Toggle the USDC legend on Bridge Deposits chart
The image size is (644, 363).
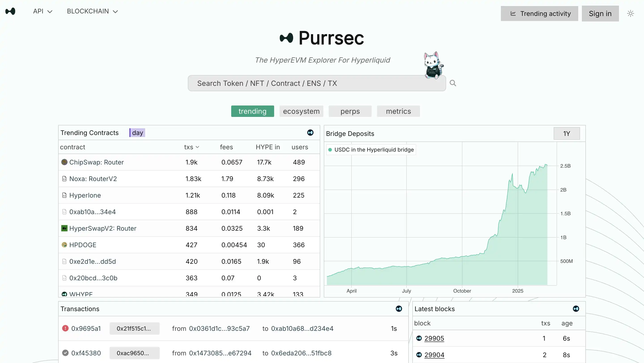click(371, 150)
